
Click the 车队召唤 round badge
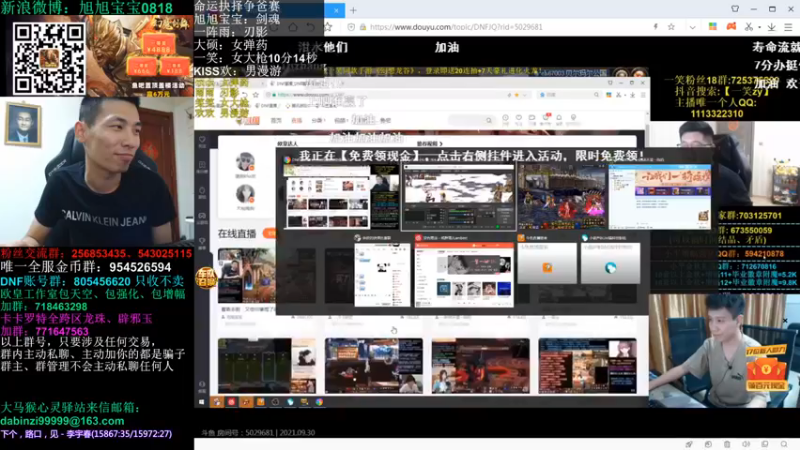[x=206, y=278]
